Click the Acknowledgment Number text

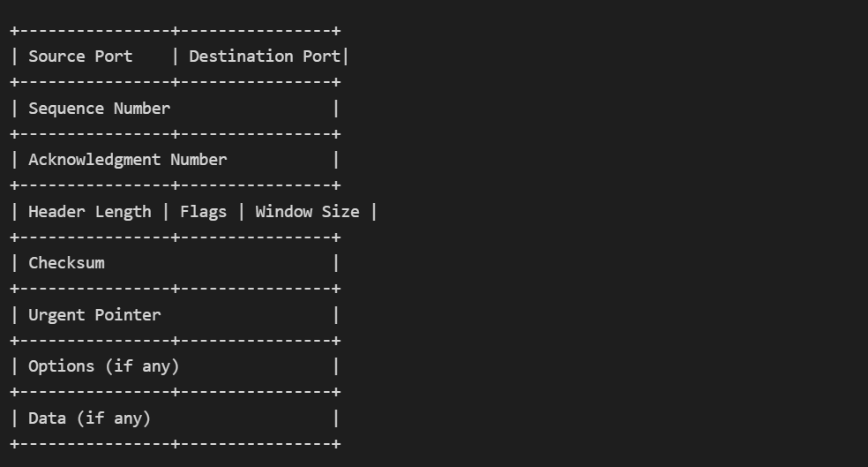coord(127,160)
